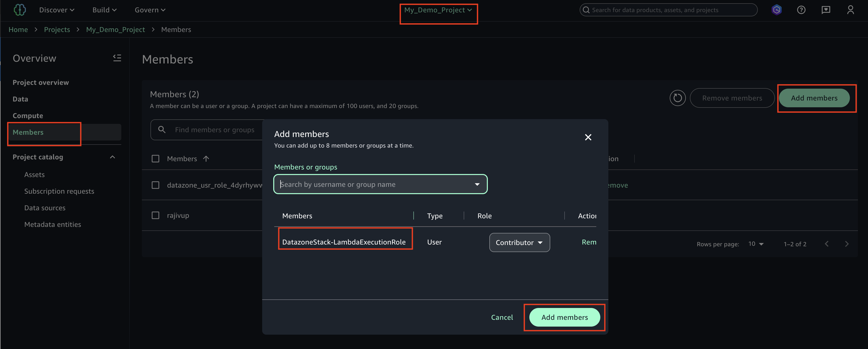Open the Discover menu
This screenshot has width=868, height=349.
pos(57,10)
